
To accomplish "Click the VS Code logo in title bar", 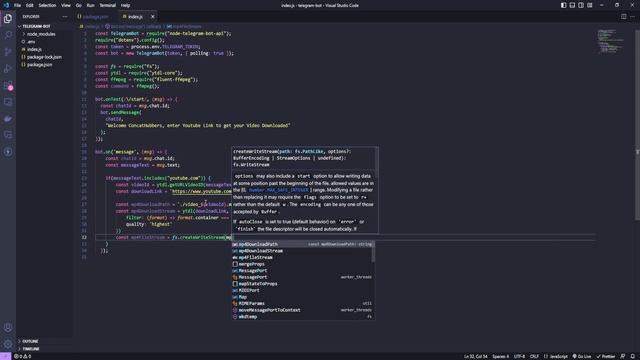I will [6, 5].
